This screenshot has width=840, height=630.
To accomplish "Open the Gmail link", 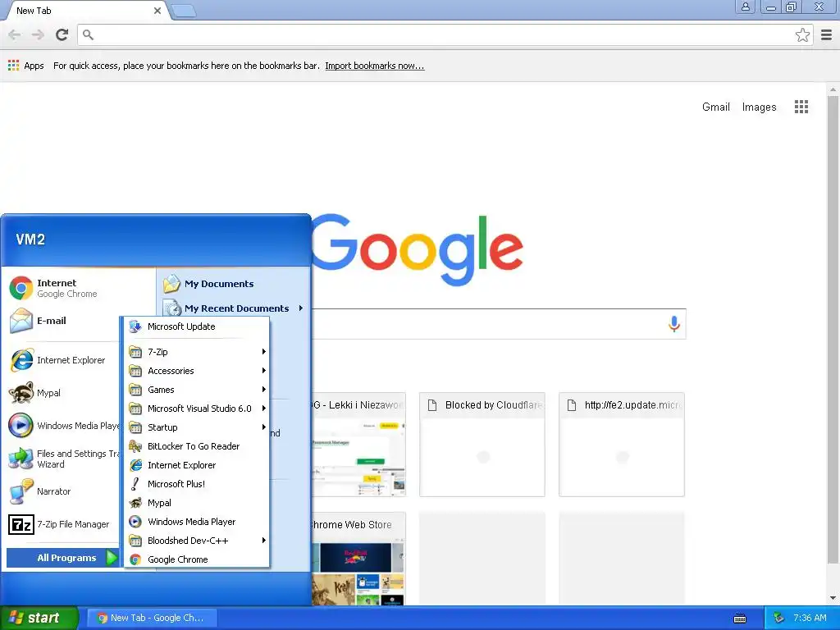I will tap(715, 107).
